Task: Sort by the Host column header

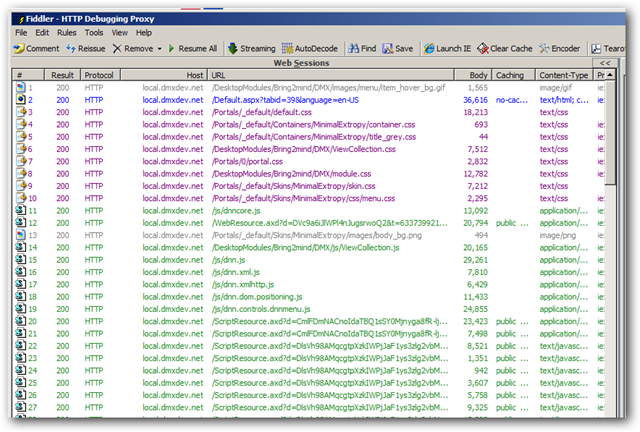Action: 164,75
